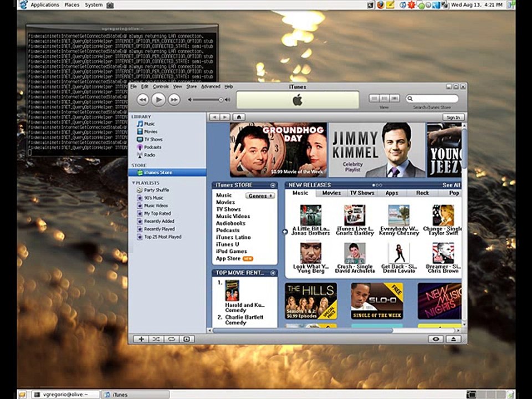
Task: Open the Edit menu in iTunes
Action: click(145, 87)
